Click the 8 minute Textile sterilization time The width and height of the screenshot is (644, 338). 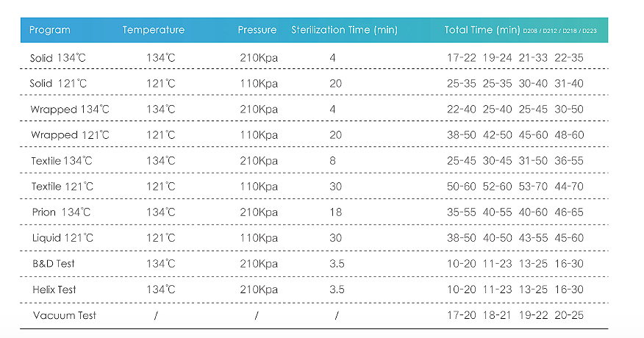[x=332, y=161]
